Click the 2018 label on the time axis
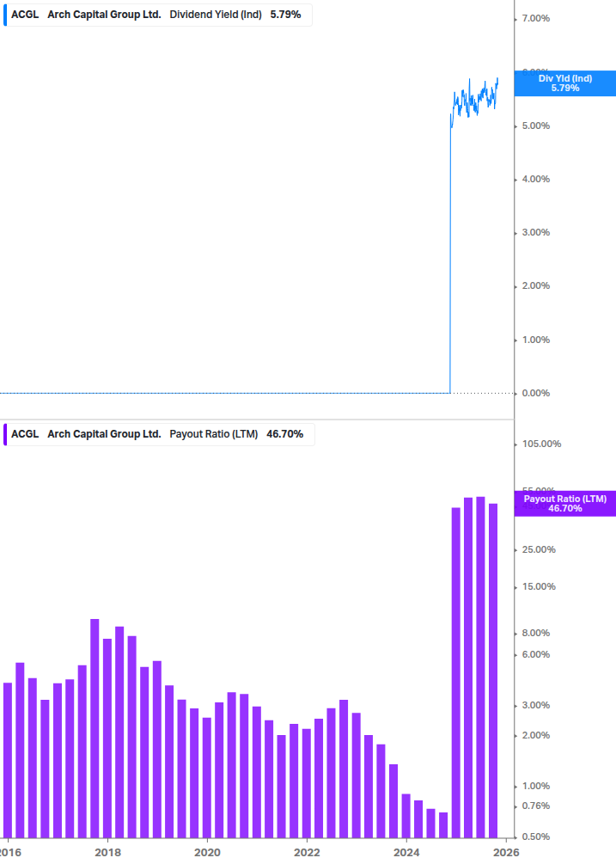 coord(107,853)
